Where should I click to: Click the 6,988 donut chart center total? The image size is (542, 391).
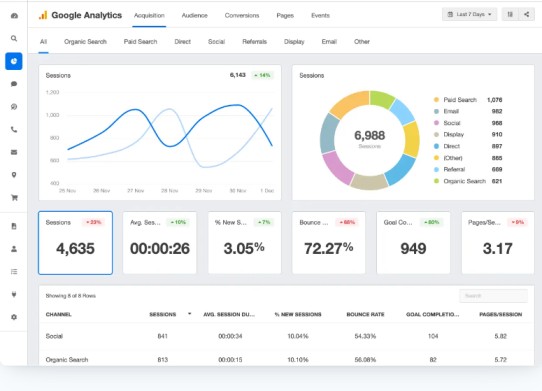point(370,135)
